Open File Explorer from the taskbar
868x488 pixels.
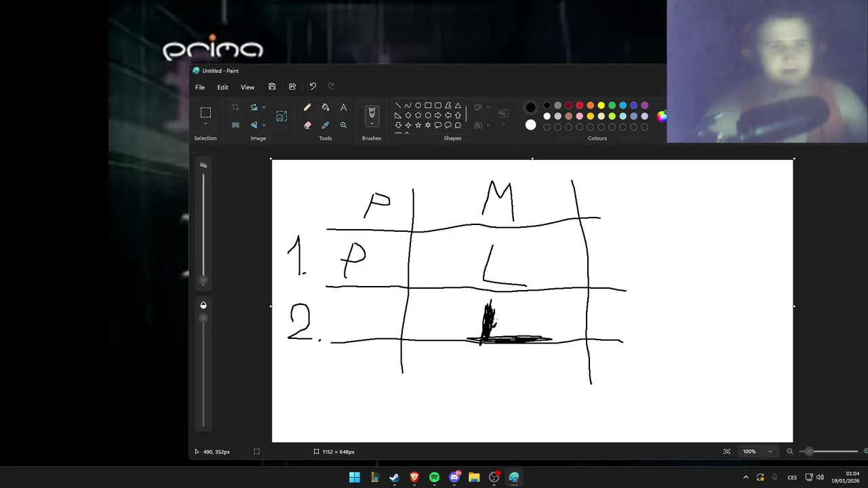[474, 477]
